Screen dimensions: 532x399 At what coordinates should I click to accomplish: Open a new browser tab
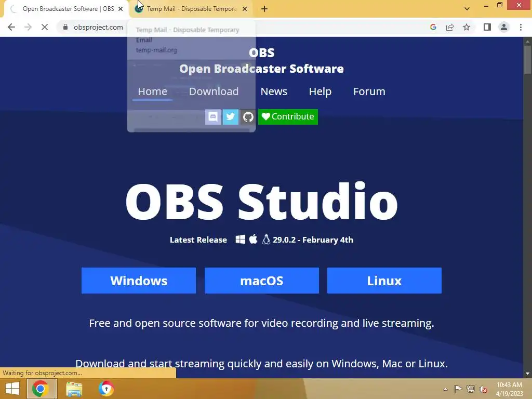264,9
